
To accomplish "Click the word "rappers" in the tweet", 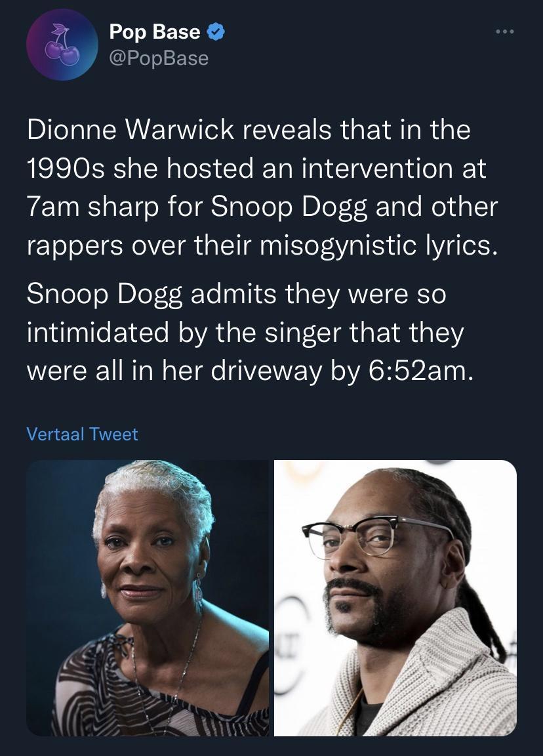I will tap(75, 247).
